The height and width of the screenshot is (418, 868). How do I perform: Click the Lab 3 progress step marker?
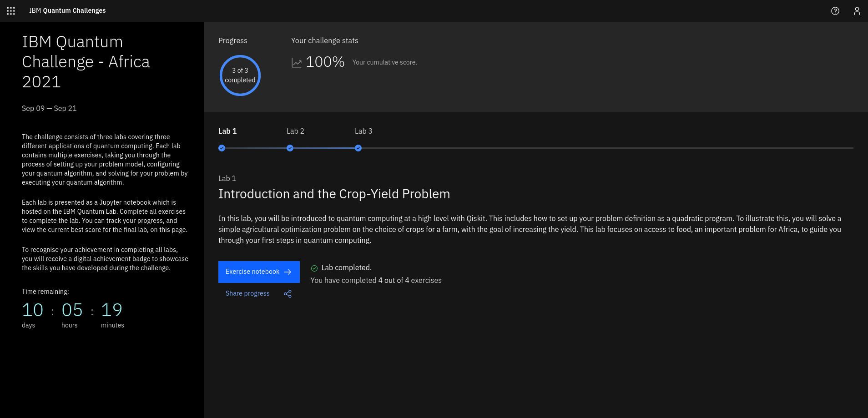pos(358,148)
